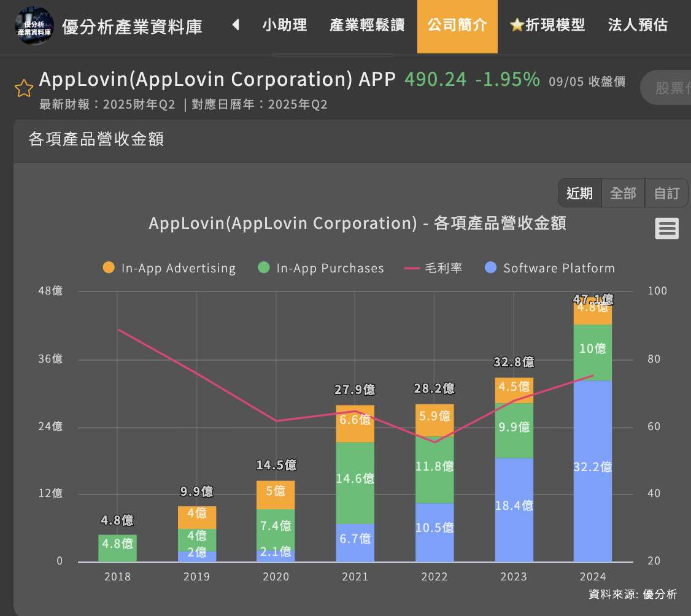Screen dimensions: 691x616
Task: Click the 2022 total label 28.2億
Action: (x=434, y=388)
